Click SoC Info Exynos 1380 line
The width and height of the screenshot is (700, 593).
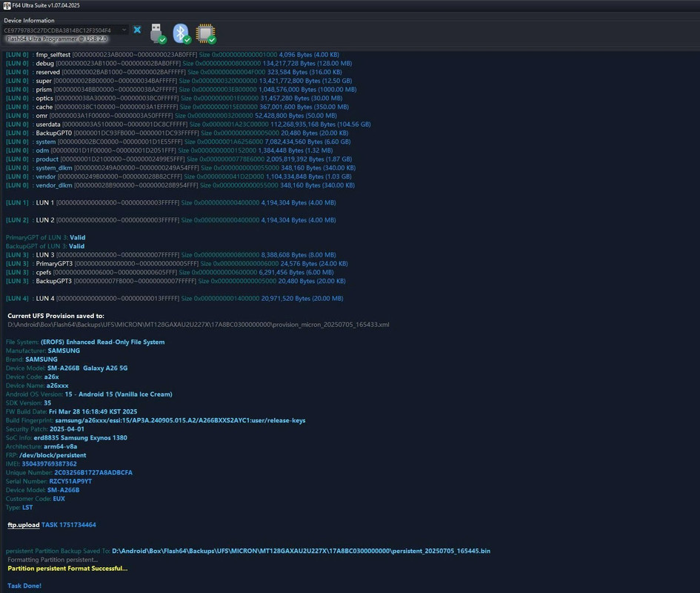click(67, 438)
